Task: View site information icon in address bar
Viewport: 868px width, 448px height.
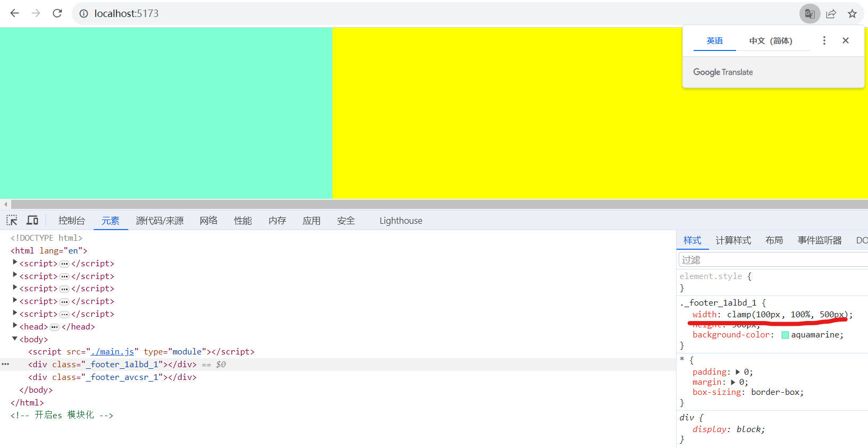Action: pyautogui.click(x=84, y=13)
